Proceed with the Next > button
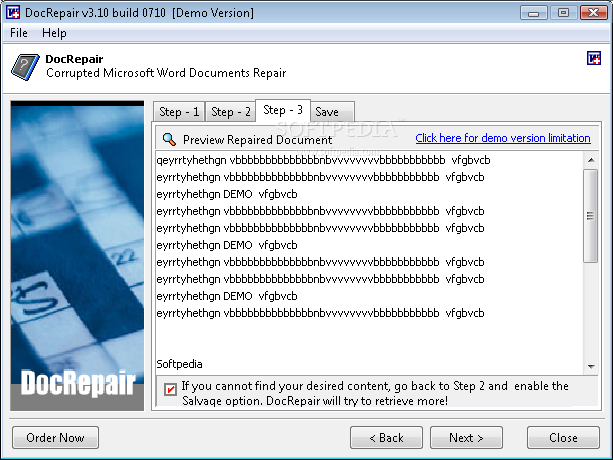The height and width of the screenshot is (460, 613). point(466,437)
